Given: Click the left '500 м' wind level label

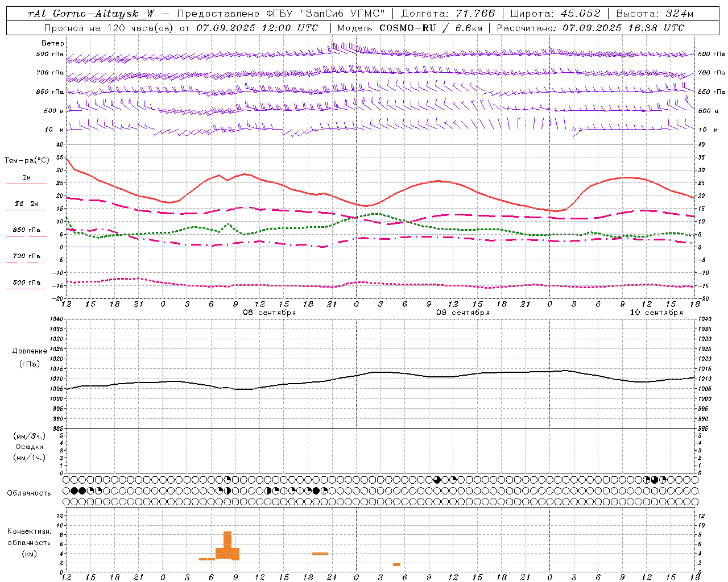Looking at the screenshot, I should (x=54, y=111).
